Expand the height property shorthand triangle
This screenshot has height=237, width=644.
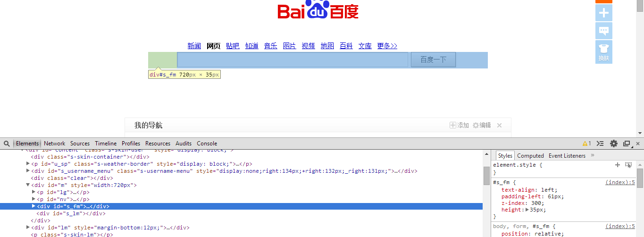click(527, 210)
